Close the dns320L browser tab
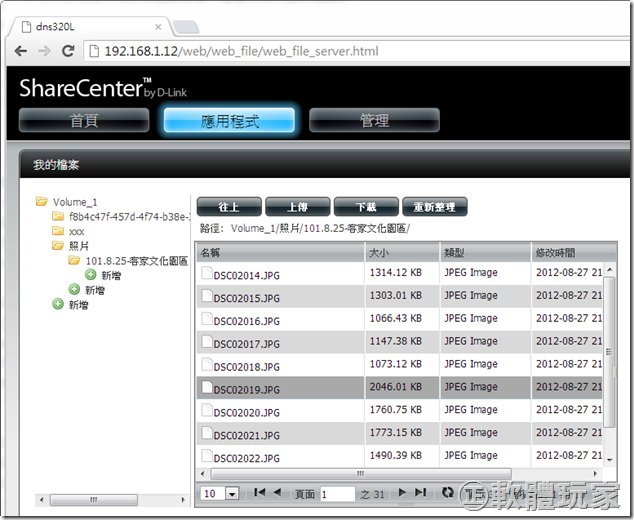 (x=158, y=27)
